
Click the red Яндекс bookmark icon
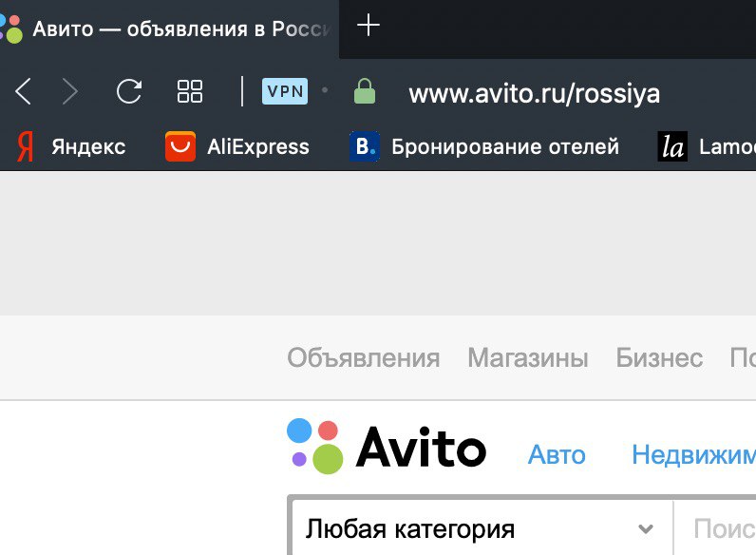pyautogui.click(x=26, y=146)
